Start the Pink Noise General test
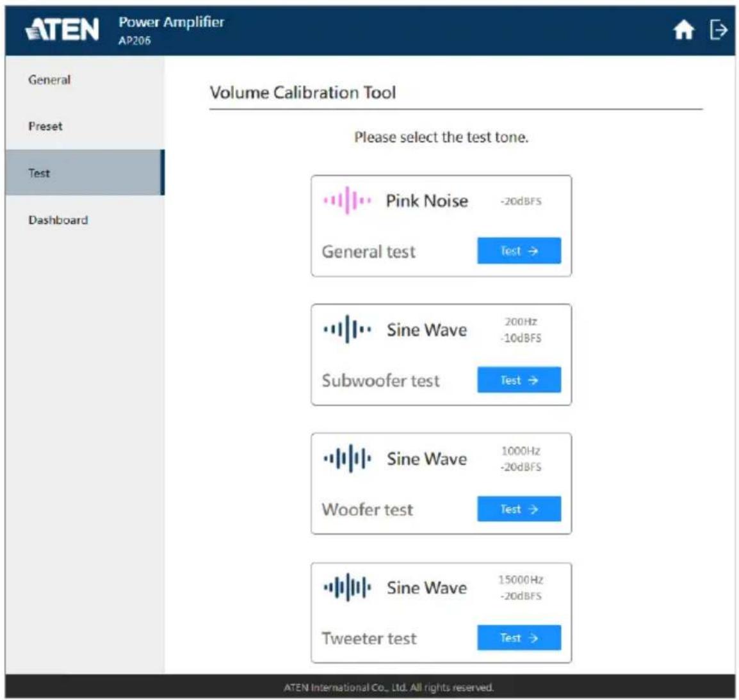Image resolution: width=739 pixels, height=700 pixels. [x=519, y=251]
